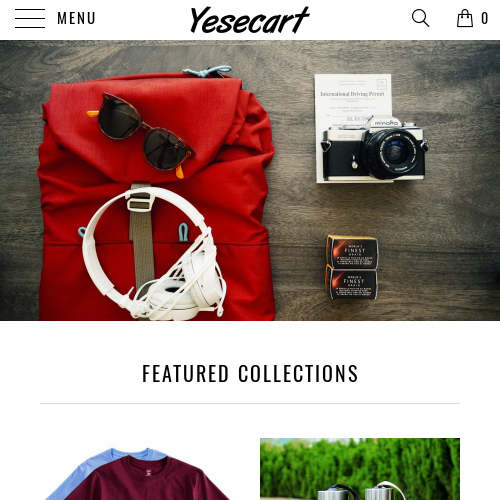Open the water bottles collection thumbnail
Viewport: 500px width, 500px height.
360,469
